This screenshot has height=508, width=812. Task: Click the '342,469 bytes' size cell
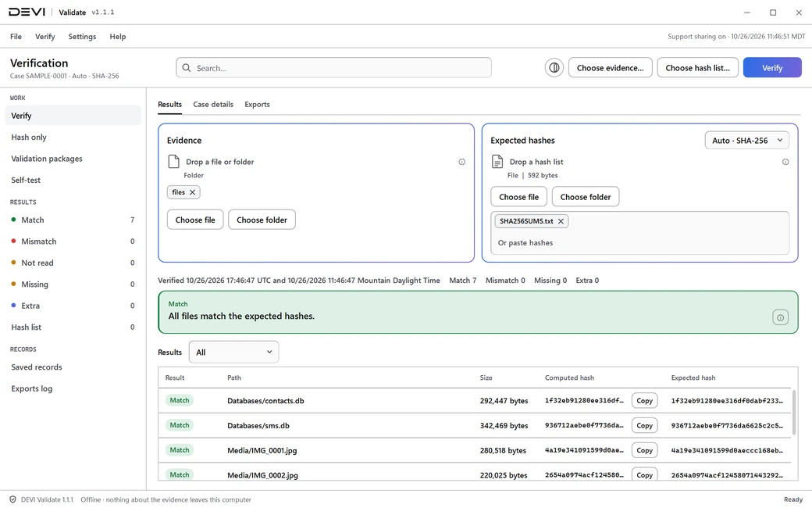pos(504,426)
